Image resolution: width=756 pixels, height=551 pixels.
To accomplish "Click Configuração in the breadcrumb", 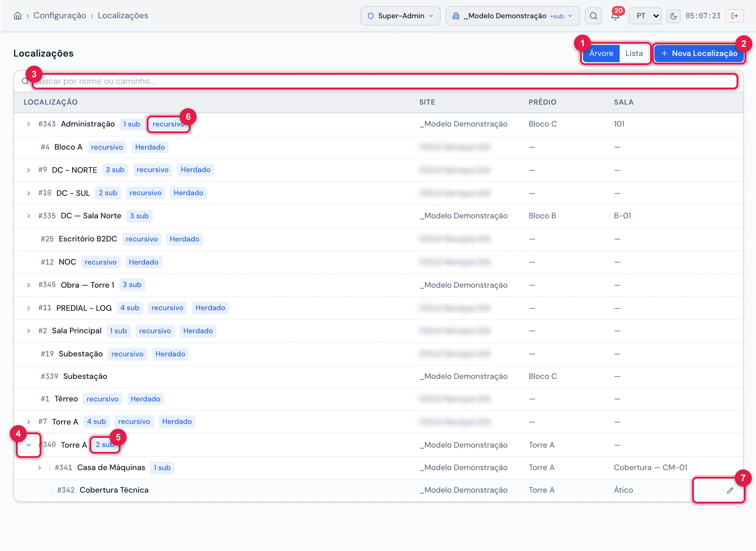I will pos(60,16).
